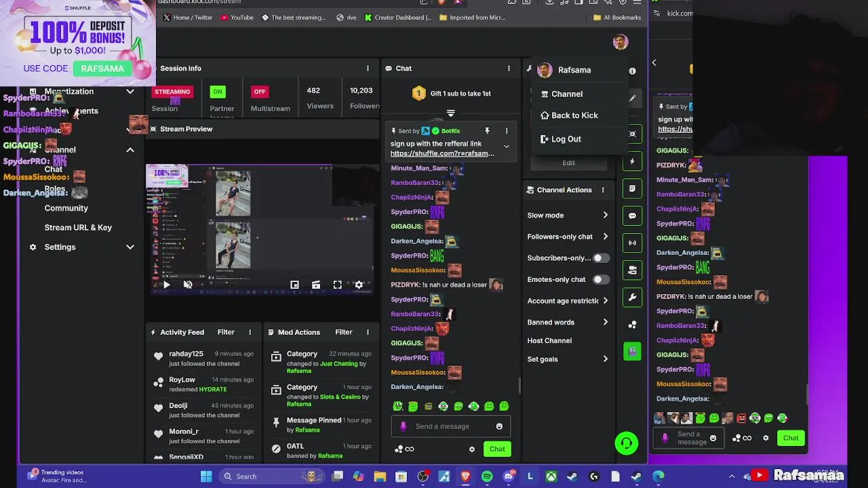Pop out stream preview mini player
The image size is (868, 488).
pos(294,285)
